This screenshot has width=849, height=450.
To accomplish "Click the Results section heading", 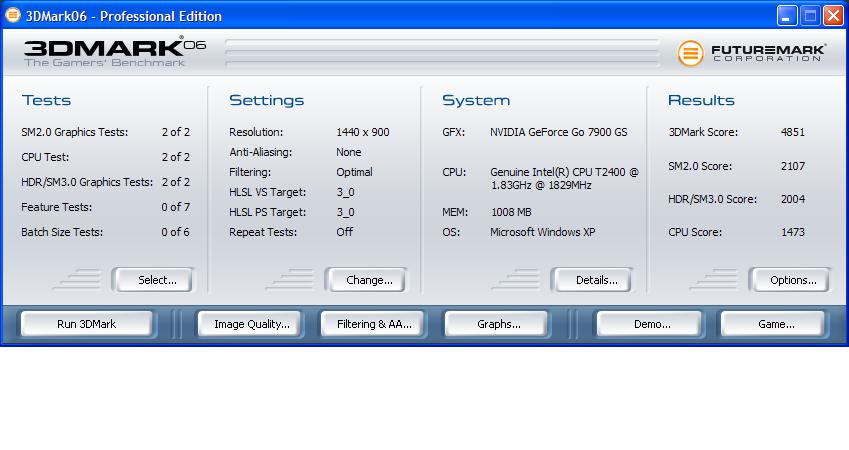I will click(x=701, y=100).
